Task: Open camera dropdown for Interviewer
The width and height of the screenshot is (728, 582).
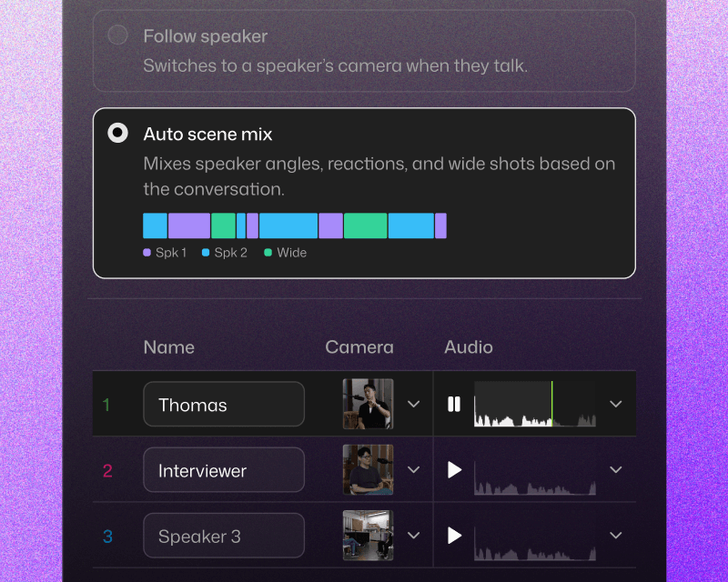Action: [413, 469]
